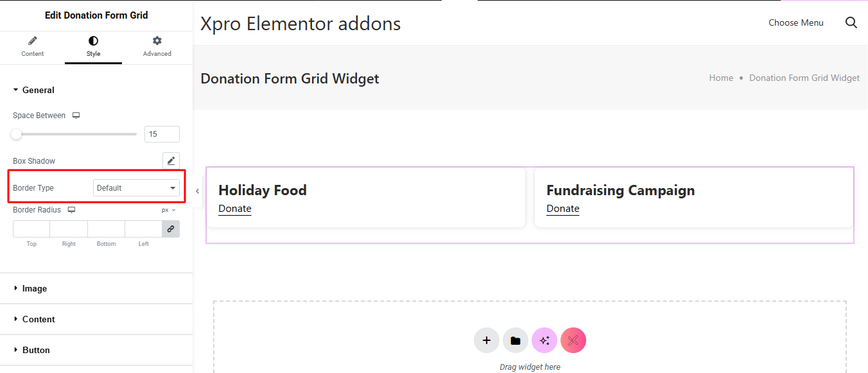This screenshot has height=373, width=868.
Task: Click the Border Radius responsive device icon
Action: (x=71, y=210)
